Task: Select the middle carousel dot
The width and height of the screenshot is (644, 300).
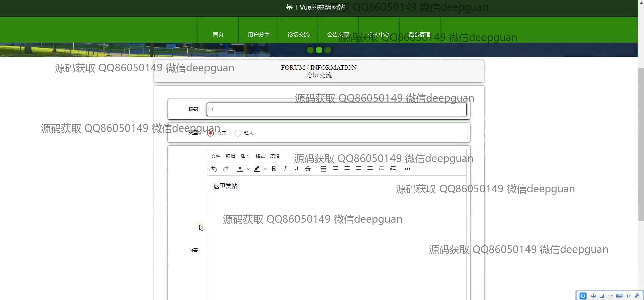Action: (319, 50)
